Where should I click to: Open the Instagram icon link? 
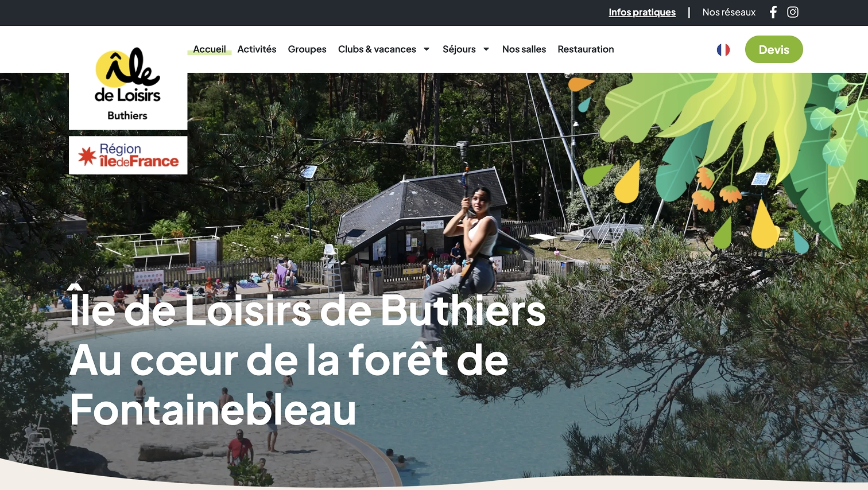point(793,12)
